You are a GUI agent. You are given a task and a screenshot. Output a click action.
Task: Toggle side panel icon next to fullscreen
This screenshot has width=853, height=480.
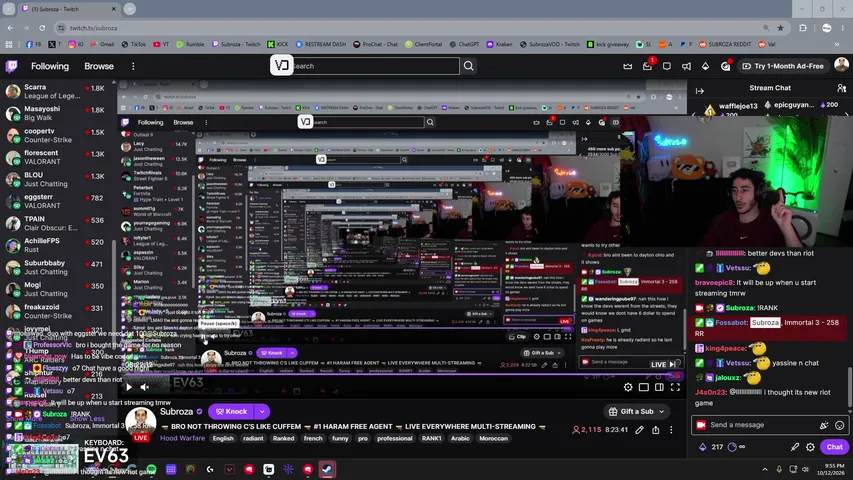point(659,387)
